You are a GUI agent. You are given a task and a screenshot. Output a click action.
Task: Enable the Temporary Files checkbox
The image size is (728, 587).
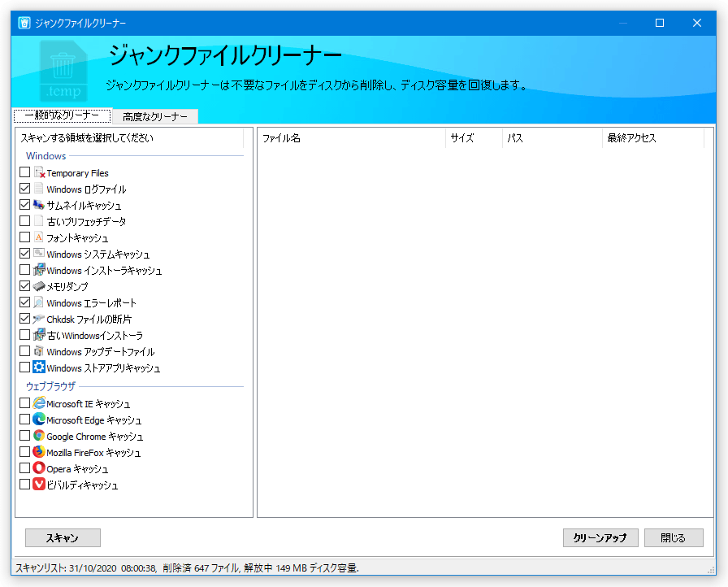(25, 172)
